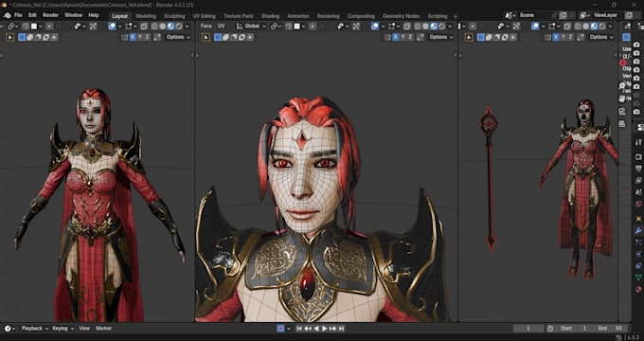Open the File menu
The width and height of the screenshot is (644, 341).
[x=19, y=15]
